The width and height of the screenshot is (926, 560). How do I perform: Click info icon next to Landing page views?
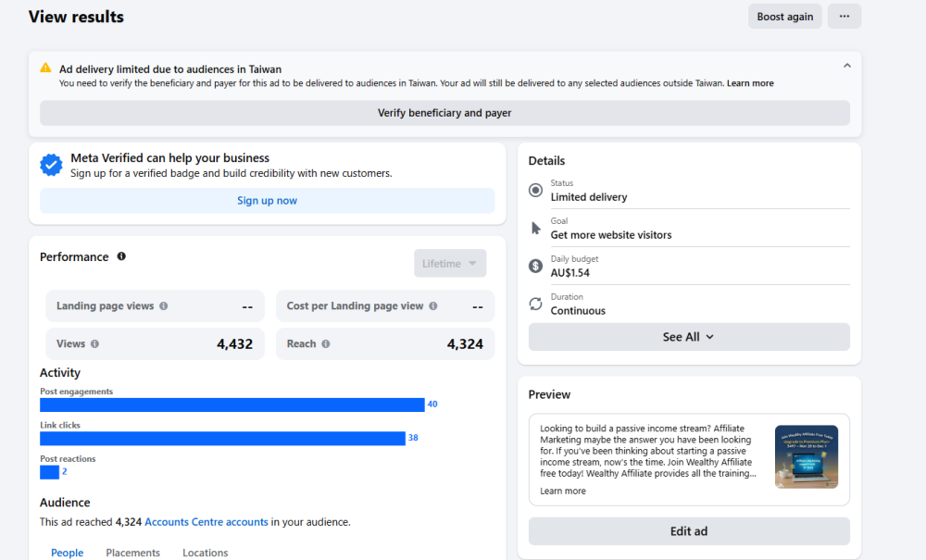point(164,306)
